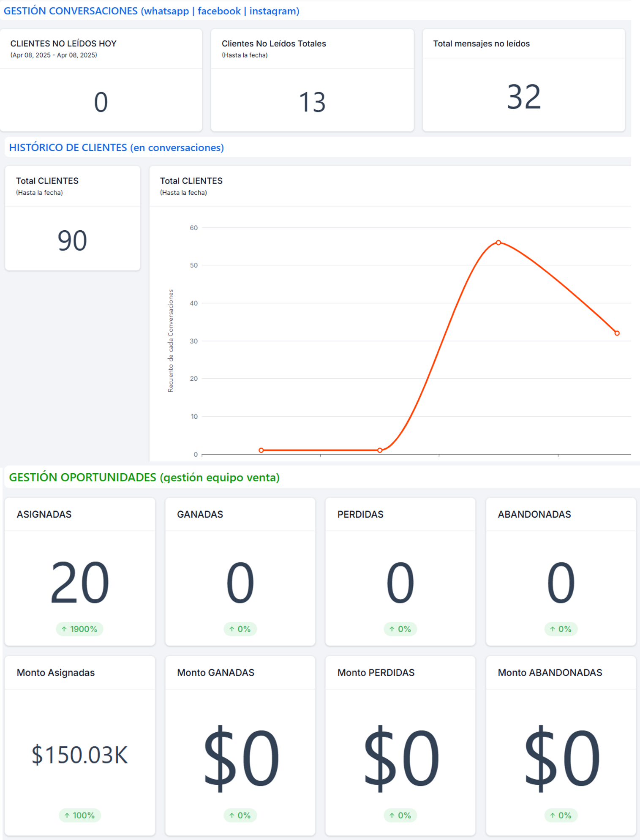This screenshot has width=640, height=840.
Task: Click the 0% arrow badge under PERDIDAS count
Action: 400,629
